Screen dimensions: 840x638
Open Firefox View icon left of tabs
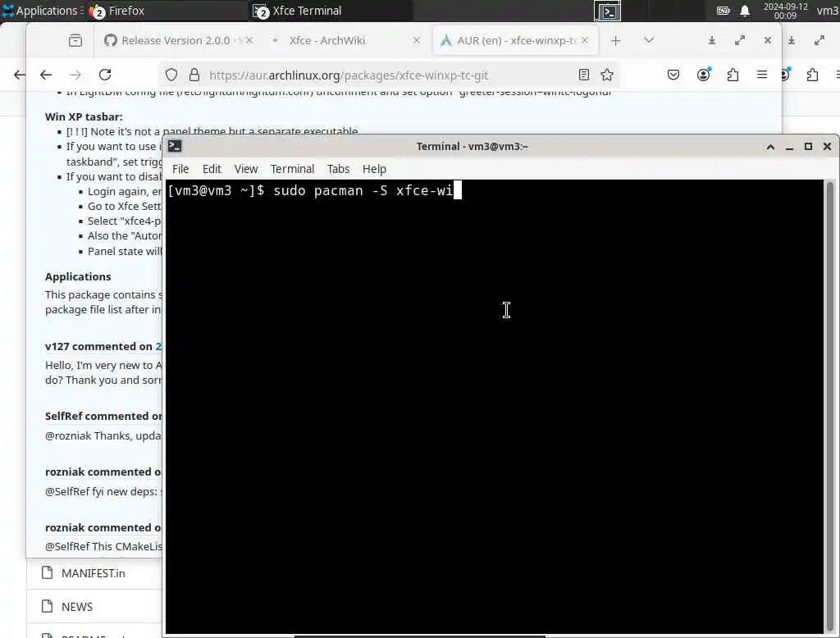[75, 41]
